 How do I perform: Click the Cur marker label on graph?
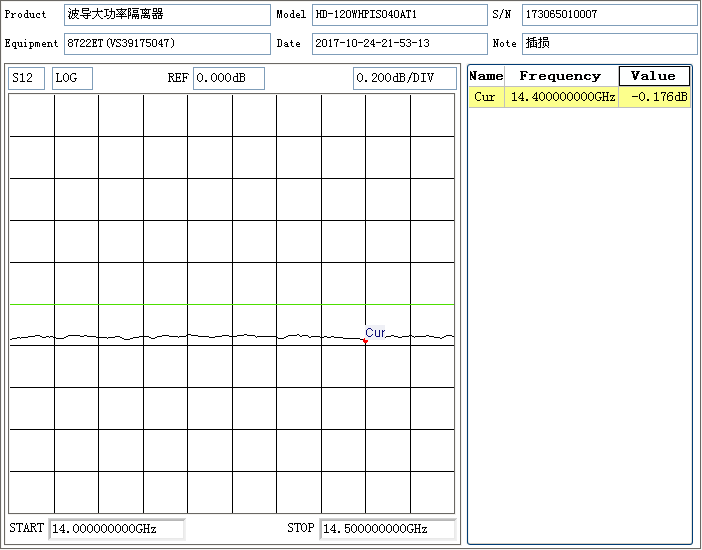tap(375, 332)
